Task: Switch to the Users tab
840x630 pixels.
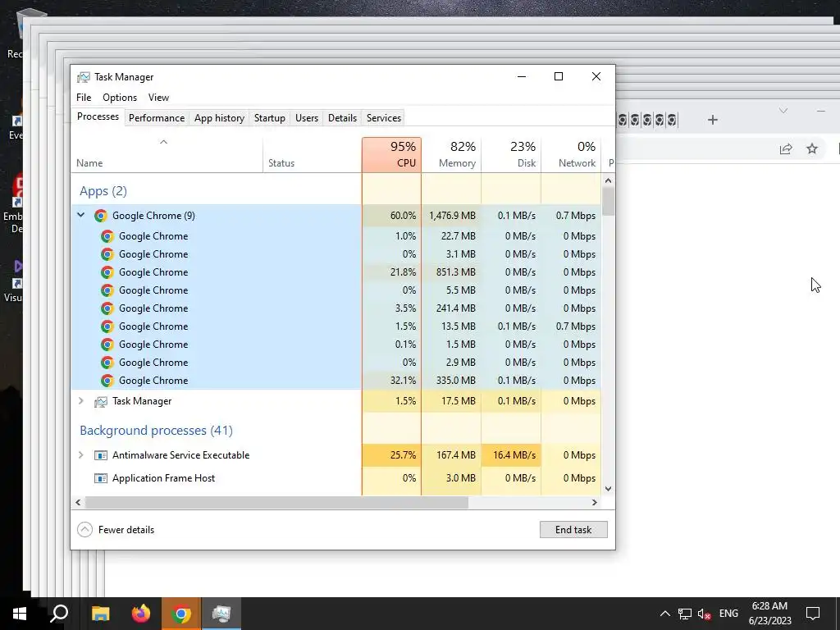Action: click(x=307, y=118)
